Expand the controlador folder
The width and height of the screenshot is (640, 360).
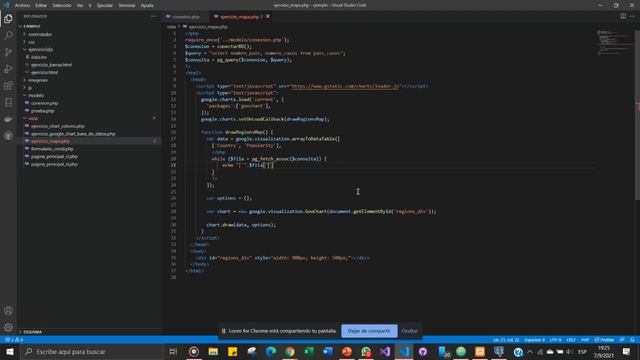point(40,34)
